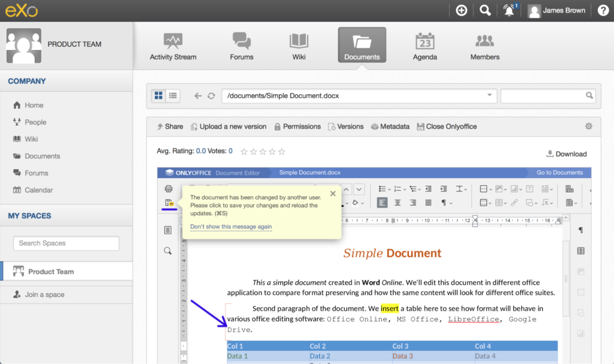This screenshot has width=614, height=364.
Task: Click Close Onlyoffice
Action: click(x=447, y=127)
